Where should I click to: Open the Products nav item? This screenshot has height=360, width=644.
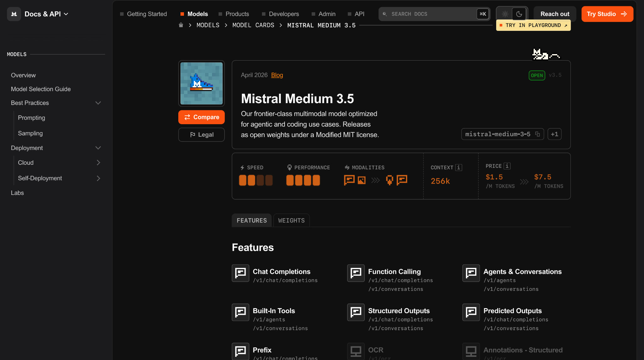pos(234,14)
